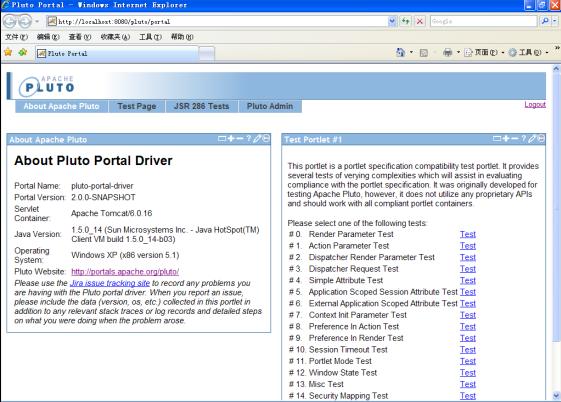Click Test link for Simple Attribute Test
The image size is (561, 402).
coord(468,280)
